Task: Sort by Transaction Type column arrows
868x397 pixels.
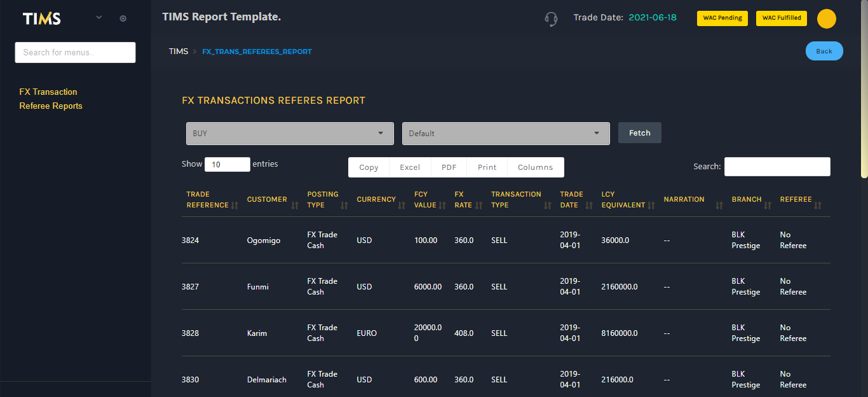Action: (x=548, y=205)
